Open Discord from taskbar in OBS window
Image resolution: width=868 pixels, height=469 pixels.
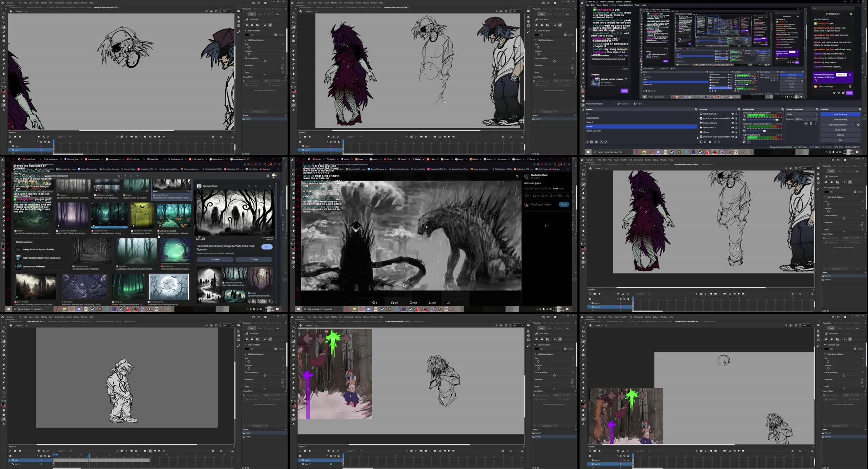(658, 152)
